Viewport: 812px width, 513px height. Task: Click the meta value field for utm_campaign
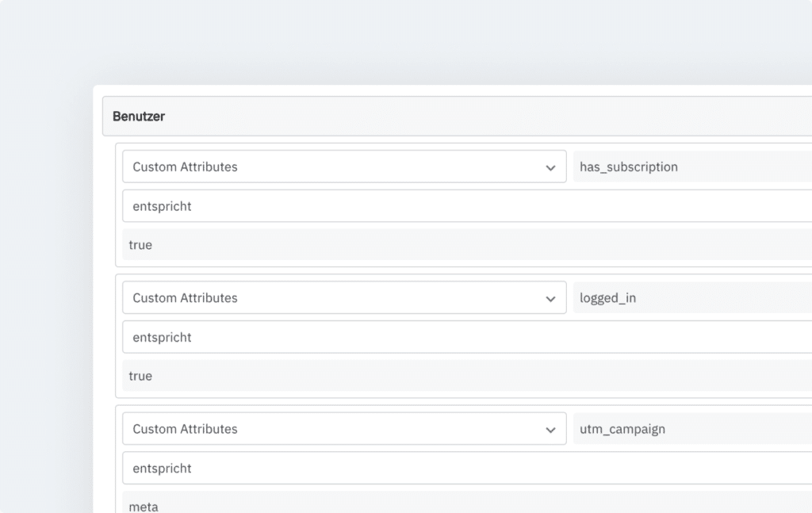point(466,503)
